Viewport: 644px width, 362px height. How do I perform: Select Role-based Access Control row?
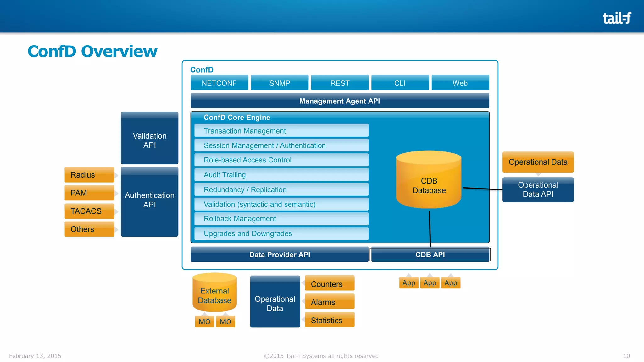click(281, 160)
